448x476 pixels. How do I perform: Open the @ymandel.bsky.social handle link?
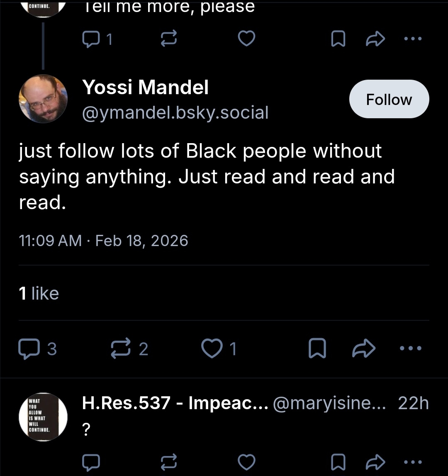(x=175, y=112)
